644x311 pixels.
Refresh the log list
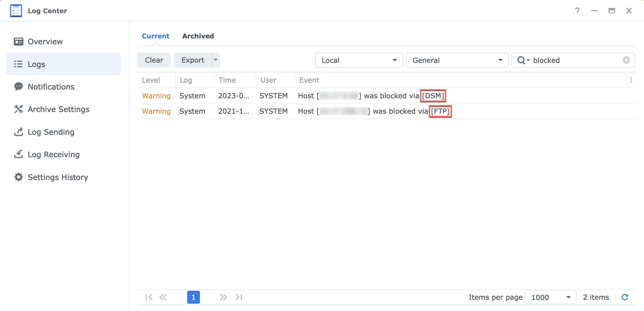point(625,297)
